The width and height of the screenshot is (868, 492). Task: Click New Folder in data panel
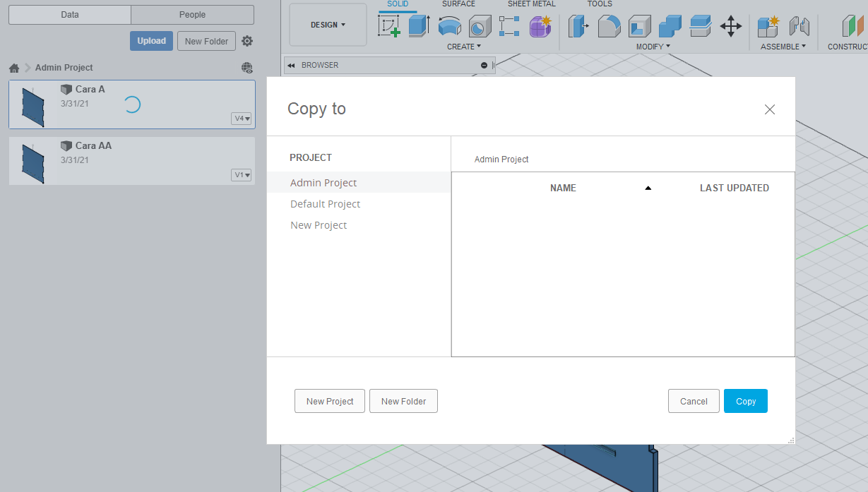206,41
